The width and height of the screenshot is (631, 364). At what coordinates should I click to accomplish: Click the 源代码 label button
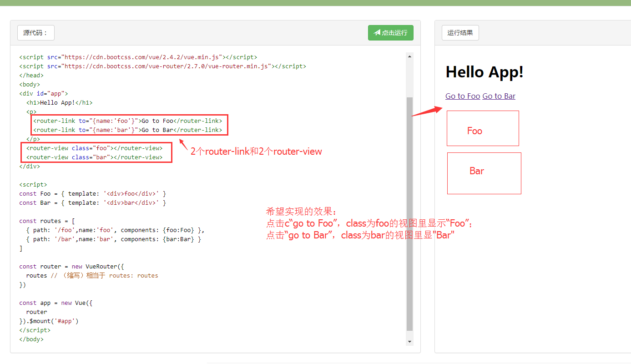(x=36, y=33)
